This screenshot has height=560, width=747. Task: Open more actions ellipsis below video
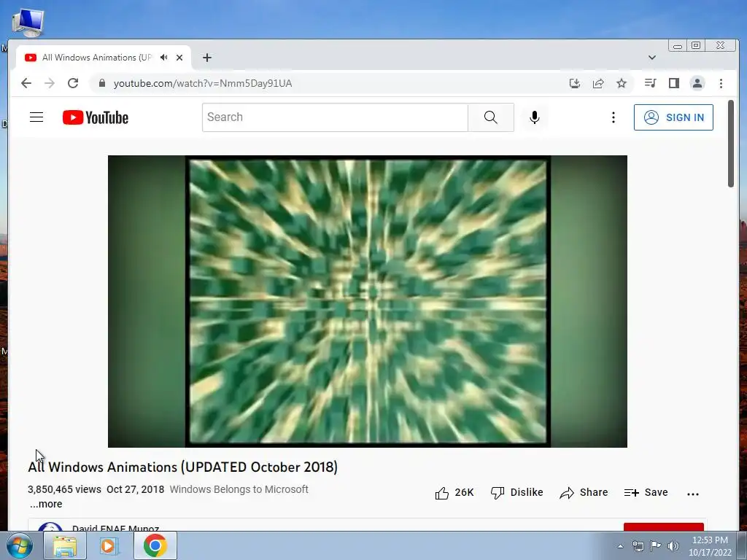pyautogui.click(x=693, y=494)
